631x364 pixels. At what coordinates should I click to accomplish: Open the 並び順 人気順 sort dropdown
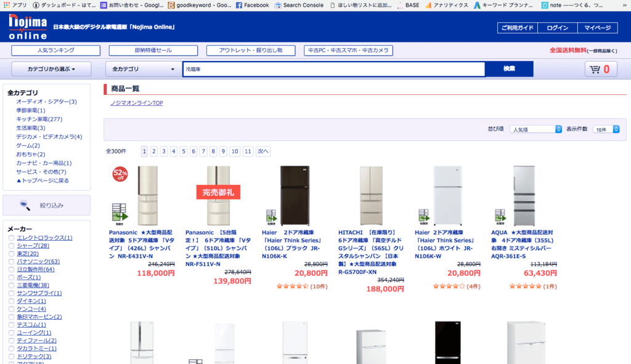pos(535,129)
